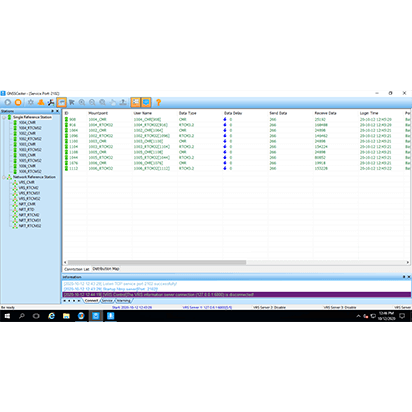Click the first log-tab navigation arrow
Screen dimensions: 412x412
[65, 301]
